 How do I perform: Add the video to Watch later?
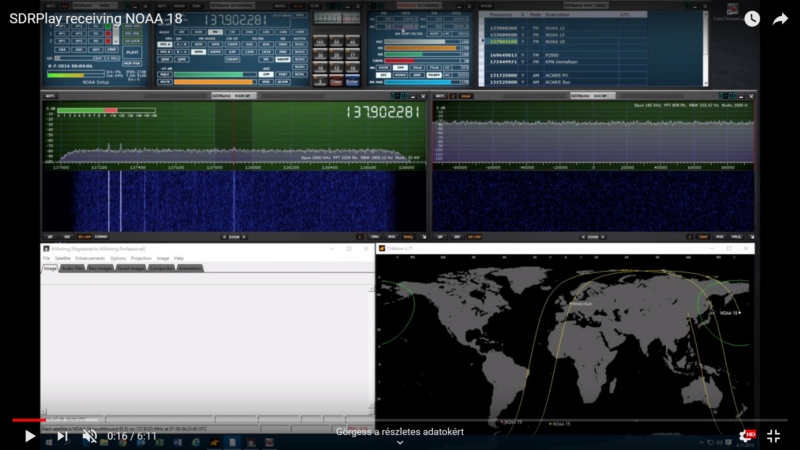752,19
